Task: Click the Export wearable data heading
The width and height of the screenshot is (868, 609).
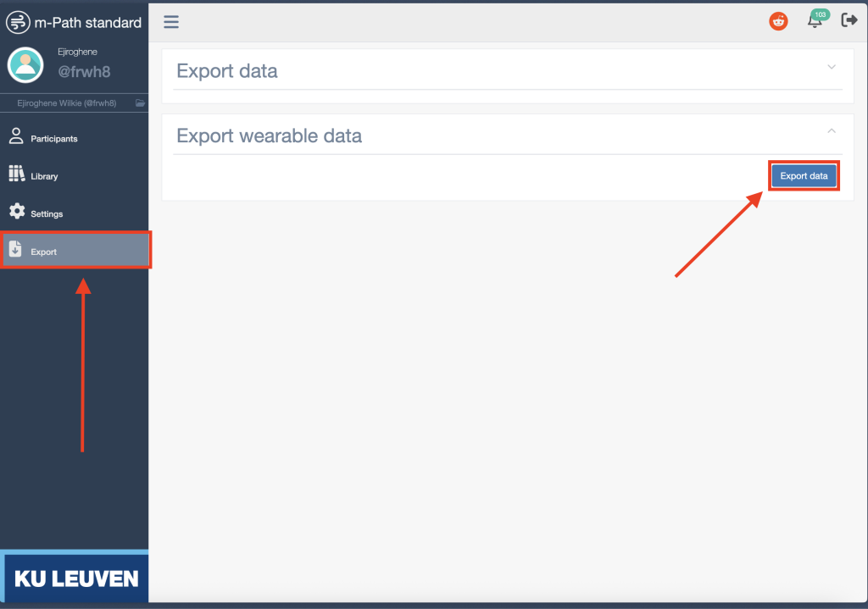Action: point(269,136)
